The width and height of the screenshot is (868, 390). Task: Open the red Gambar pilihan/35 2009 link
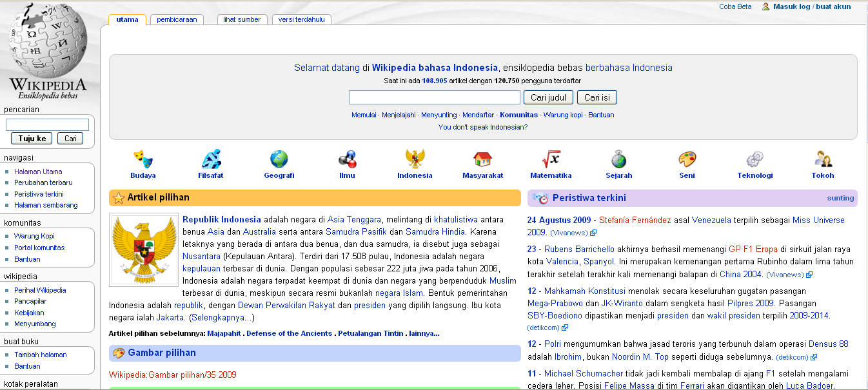(x=173, y=375)
